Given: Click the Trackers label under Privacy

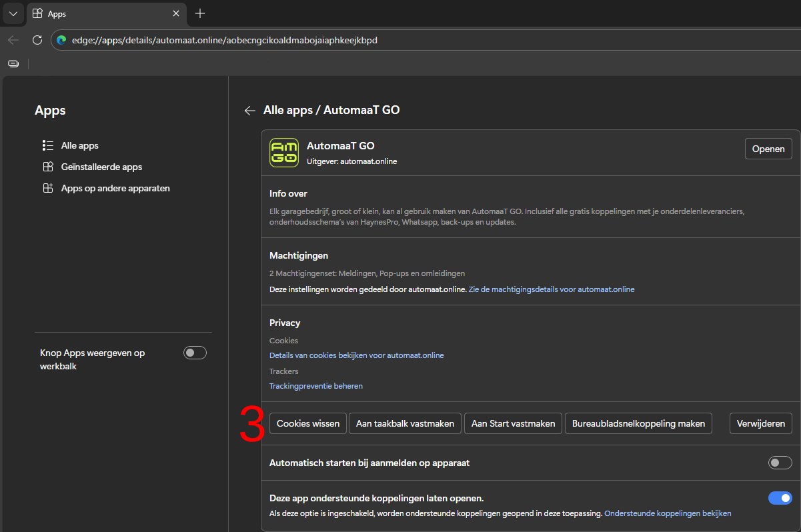Looking at the screenshot, I should 284,371.
